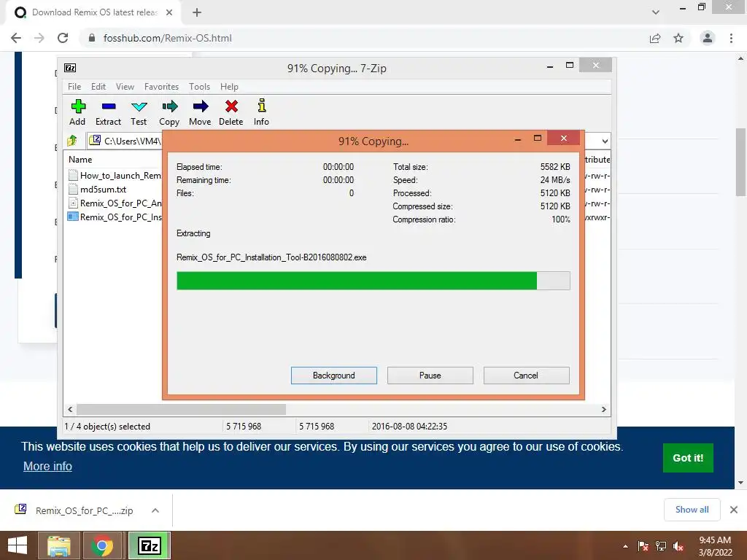747x560 pixels.
Task: Open the Info tool in 7-Zip
Action: click(x=261, y=112)
